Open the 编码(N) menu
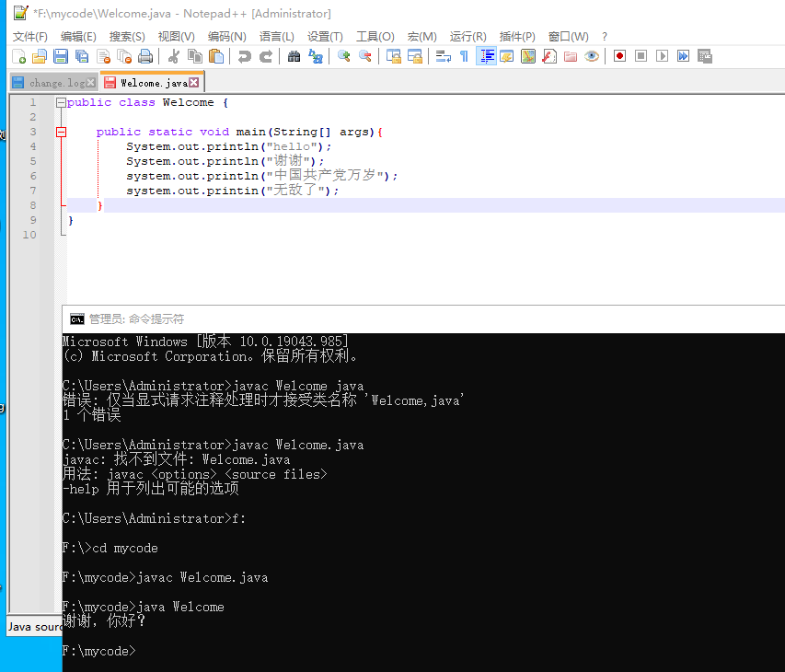The height and width of the screenshot is (672, 785). [226, 37]
